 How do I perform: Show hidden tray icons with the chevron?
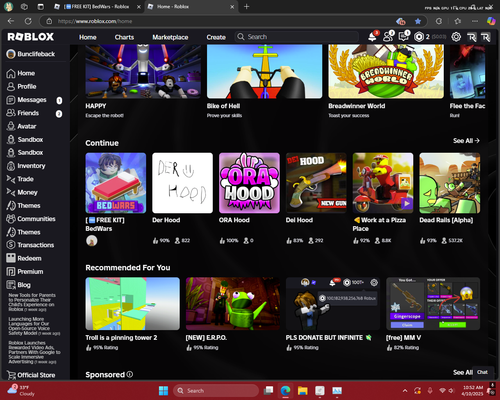405,391
